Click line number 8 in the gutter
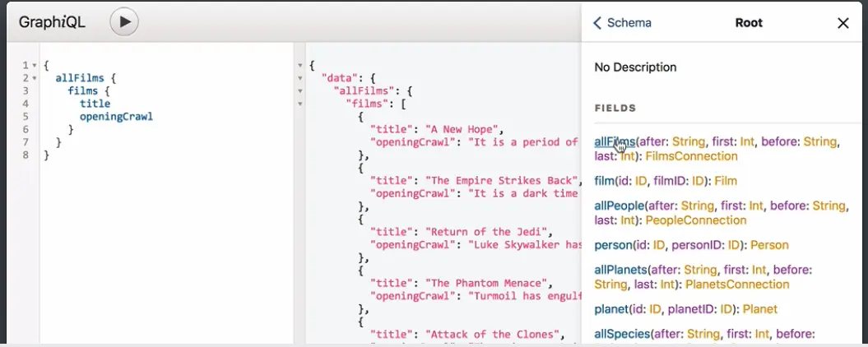This screenshot has width=868, height=347. (x=25, y=155)
